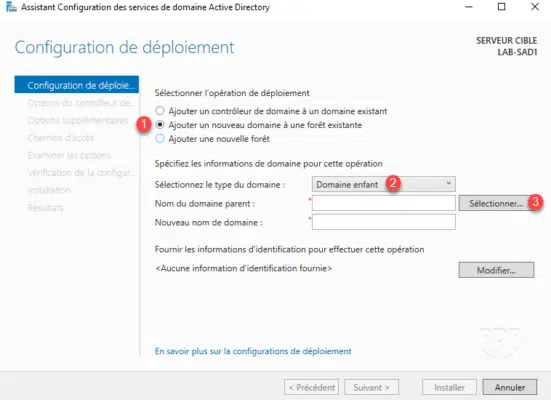Screen dimensions: 551x400
Task: Click 'Sélectionner l'opération de déploiement' label
Action: click(232, 93)
